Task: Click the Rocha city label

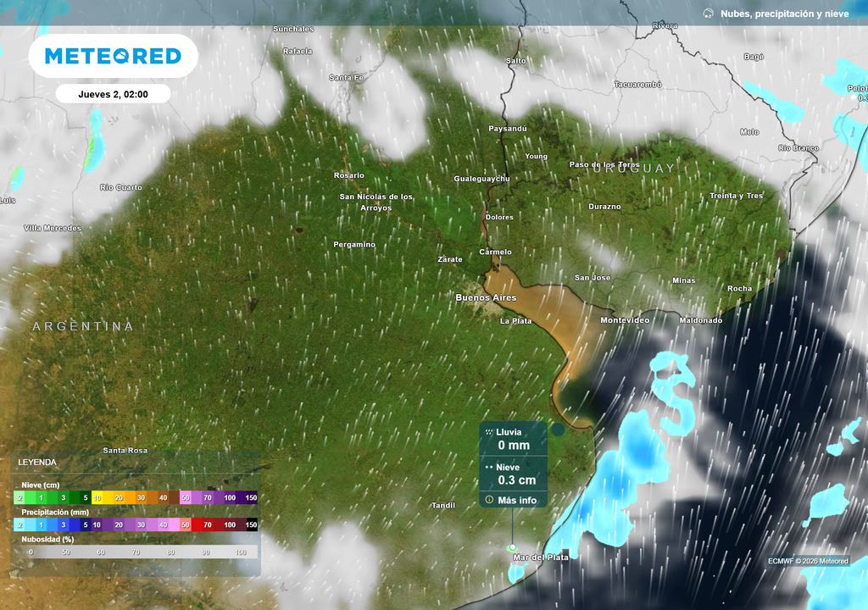Action: pos(739,288)
